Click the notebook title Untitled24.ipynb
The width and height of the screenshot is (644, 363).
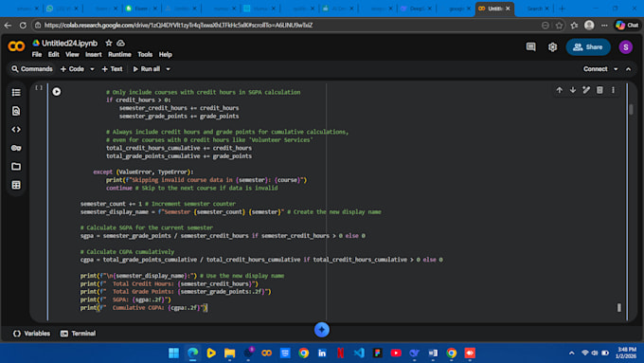tap(69, 43)
